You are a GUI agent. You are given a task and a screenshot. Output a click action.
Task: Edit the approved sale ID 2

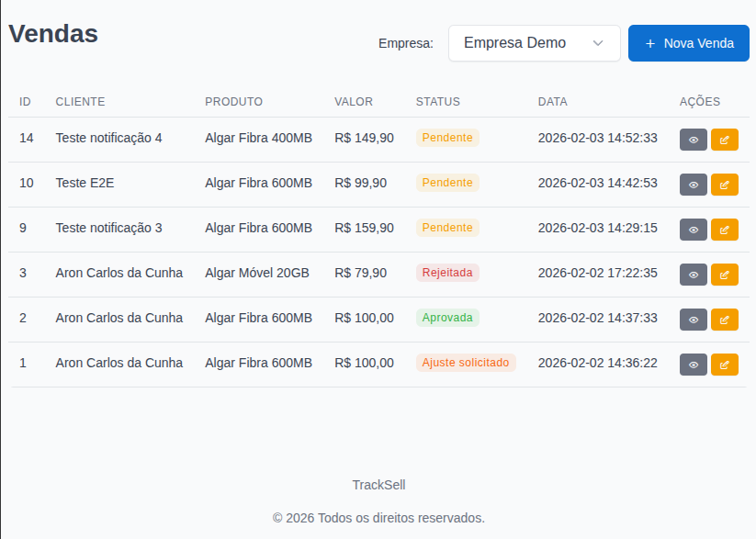(x=725, y=320)
